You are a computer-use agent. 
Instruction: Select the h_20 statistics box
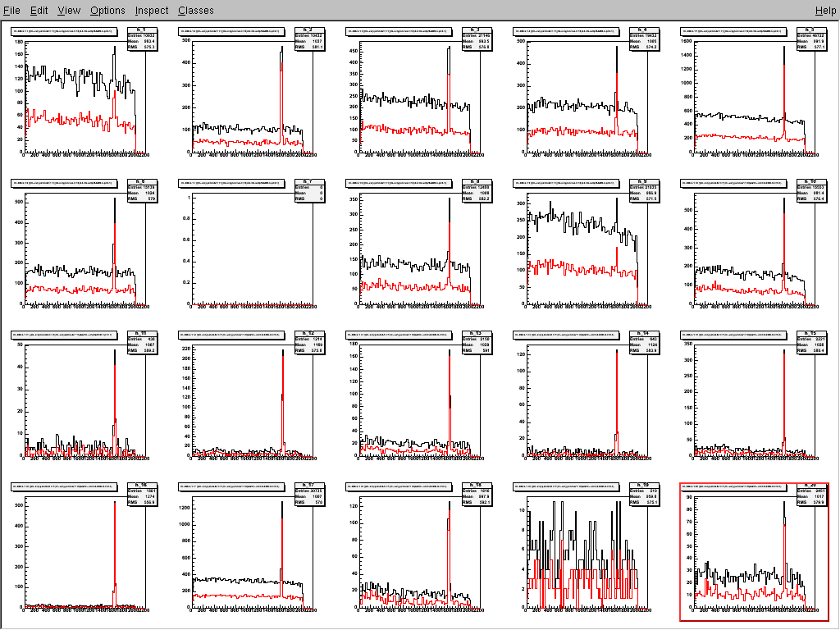pos(811,494)
